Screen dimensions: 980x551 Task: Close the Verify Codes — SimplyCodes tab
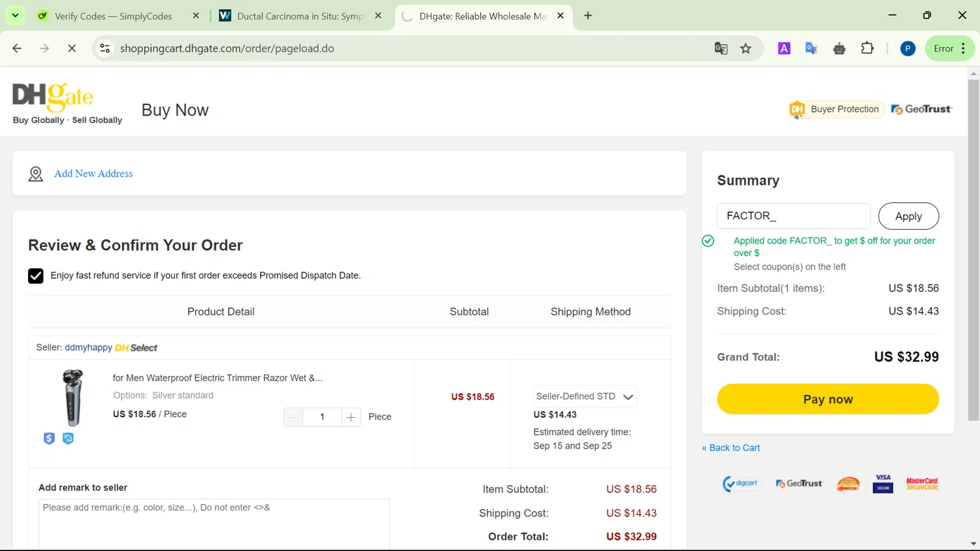[x=196, y=16]
